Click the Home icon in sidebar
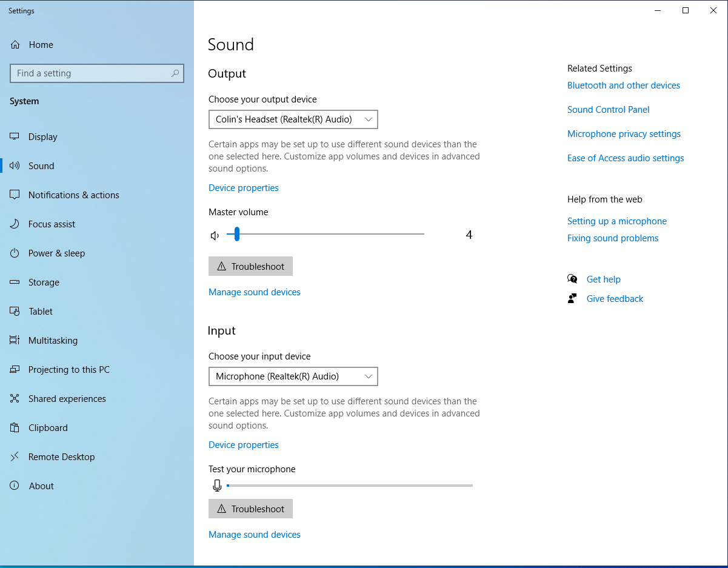The height and width of the screenshot is (568, 728). [x=15, y=45]
